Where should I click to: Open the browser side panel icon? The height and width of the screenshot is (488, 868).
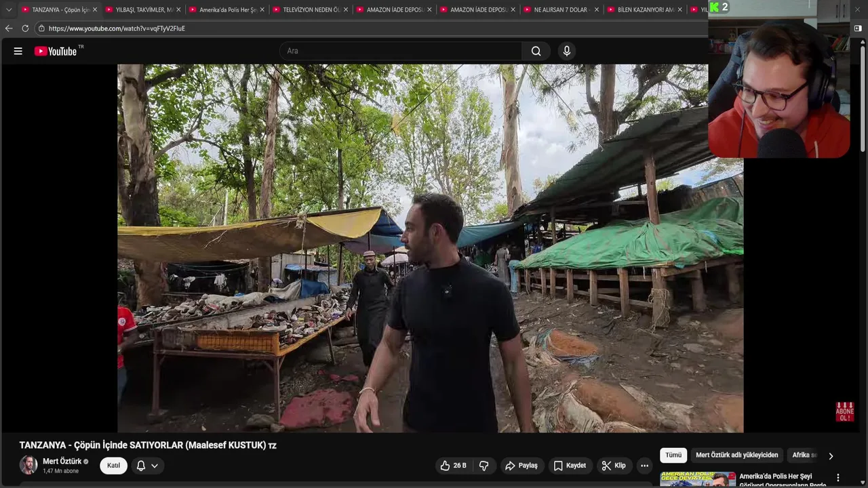(858, 28)
